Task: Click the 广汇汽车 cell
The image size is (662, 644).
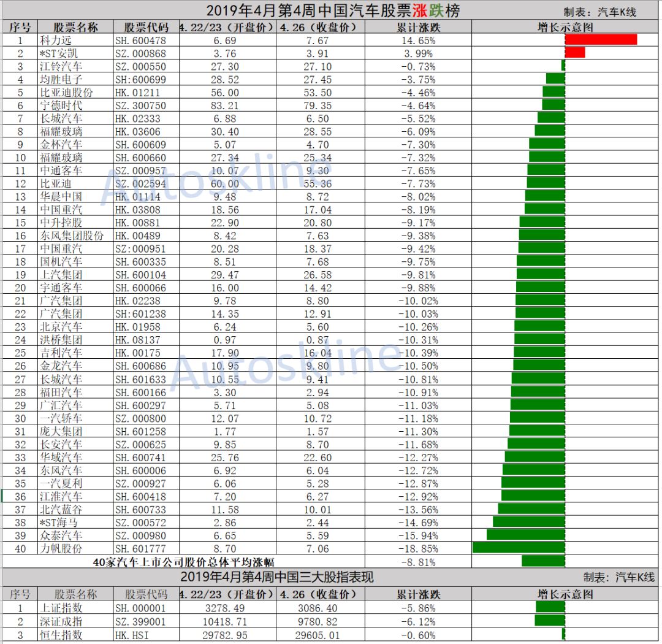Action: pyautogui.click(x=75, y=406)
